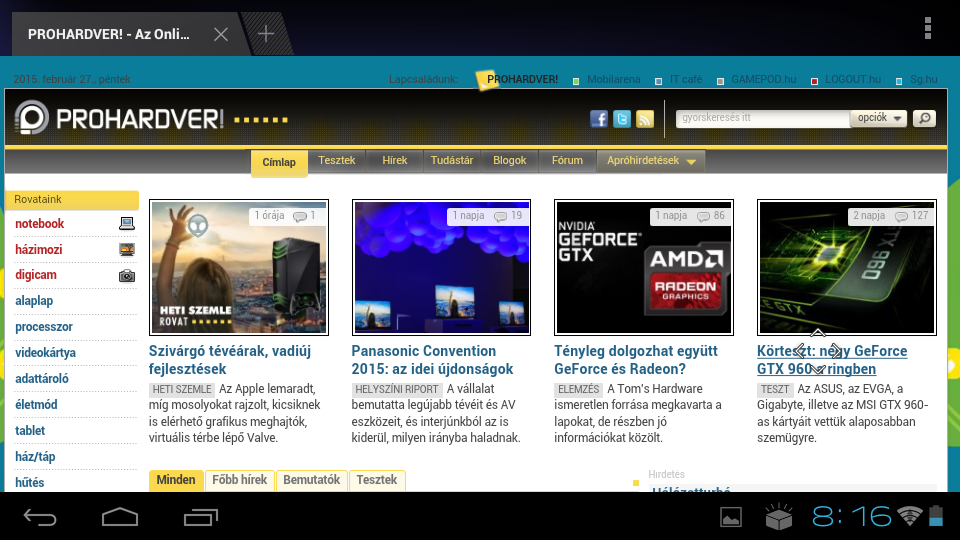The height and width of the screenshot is (540, 960).
Task: Open article Panasonic Convention 2015 headline
Action: coord(432,360)
